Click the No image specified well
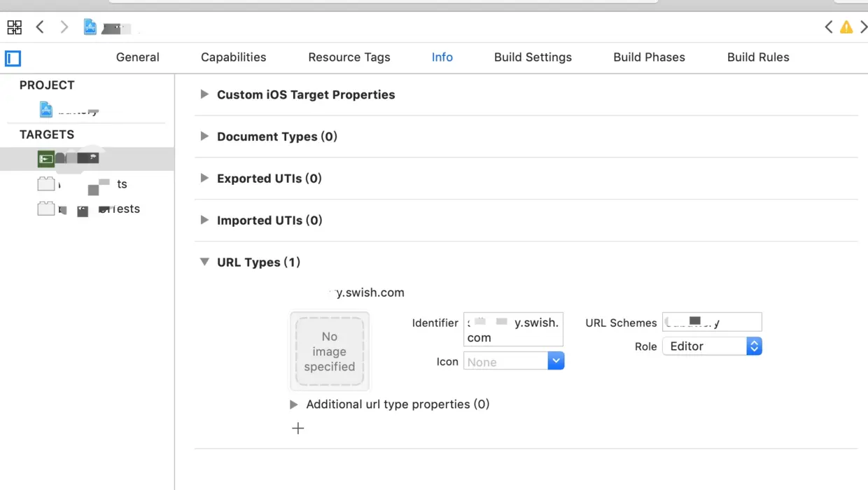 point(330,351)
